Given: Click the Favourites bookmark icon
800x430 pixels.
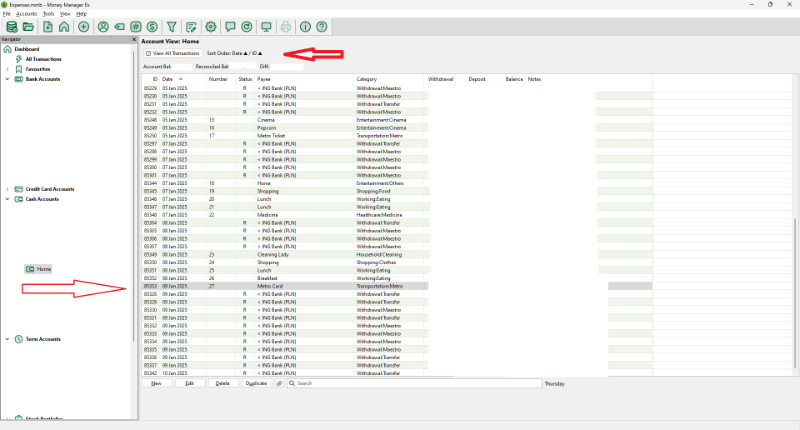Looking at the screenshot, I should pos(19,69).
